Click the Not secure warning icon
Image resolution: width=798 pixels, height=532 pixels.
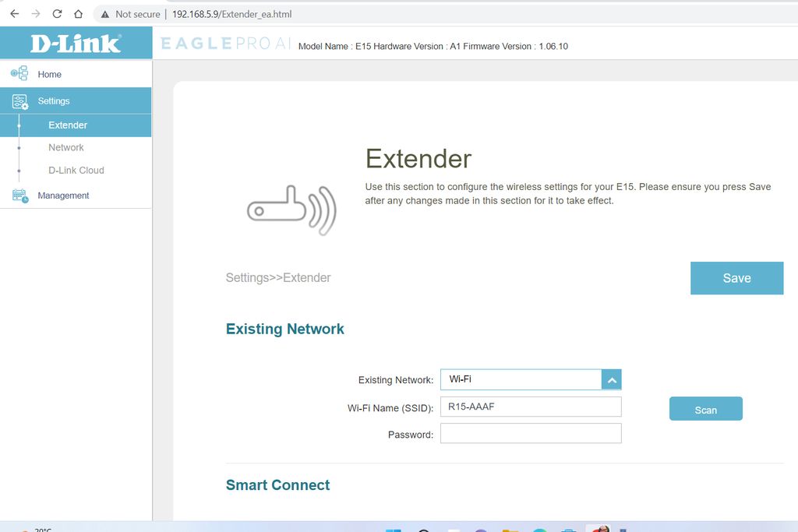coord(105,14)
